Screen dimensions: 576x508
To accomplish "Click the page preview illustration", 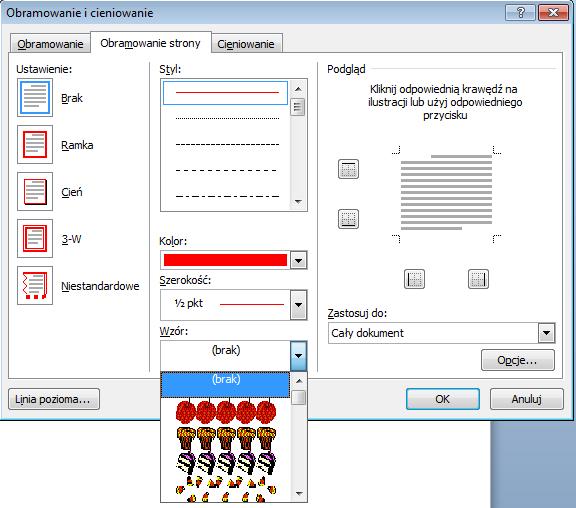I will [x=446, y=192].
